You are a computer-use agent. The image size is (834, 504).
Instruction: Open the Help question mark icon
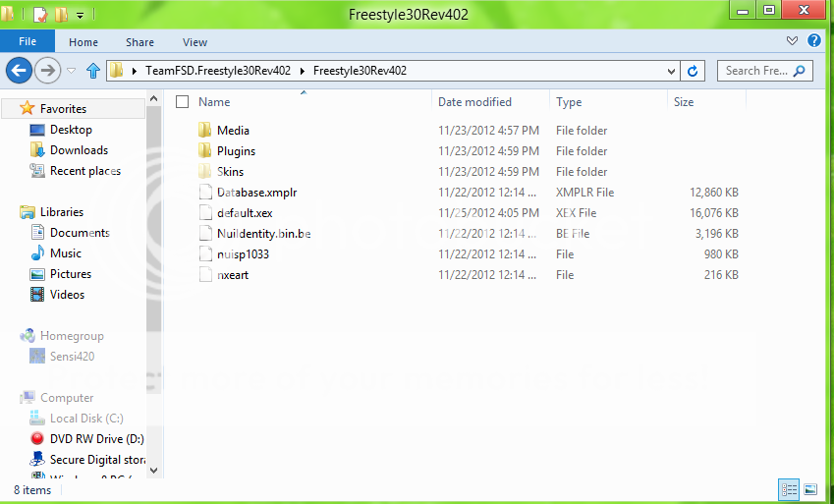coord(813,41)
